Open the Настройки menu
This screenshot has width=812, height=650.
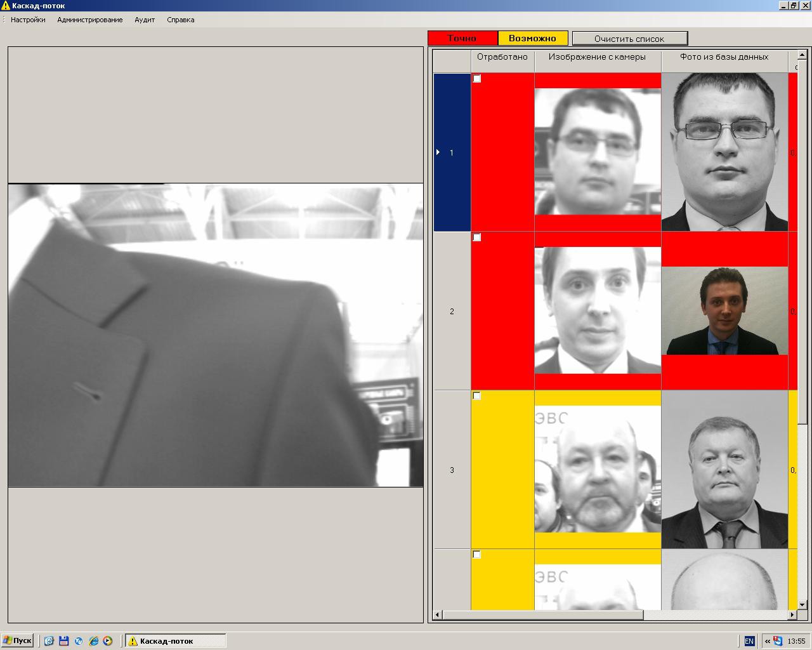tap(28, 20)
